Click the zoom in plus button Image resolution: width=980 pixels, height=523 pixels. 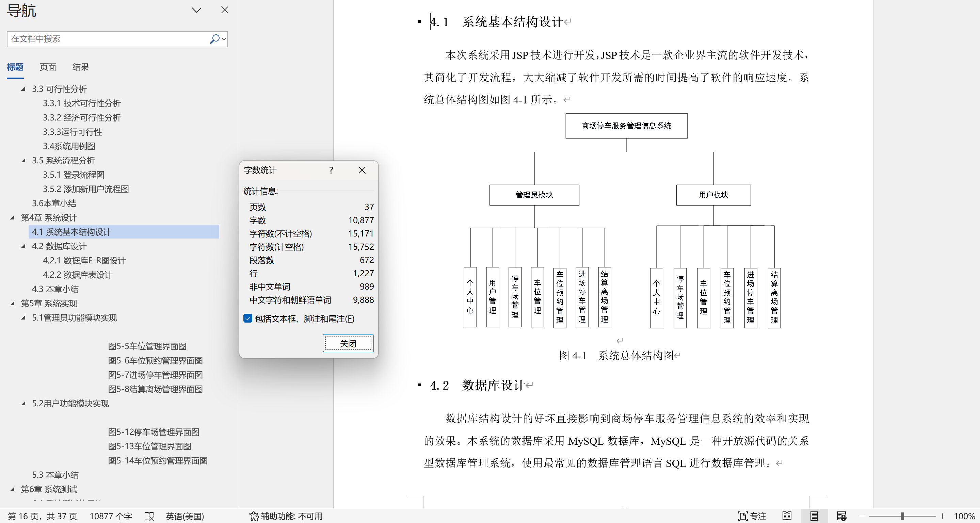(942, 516)
